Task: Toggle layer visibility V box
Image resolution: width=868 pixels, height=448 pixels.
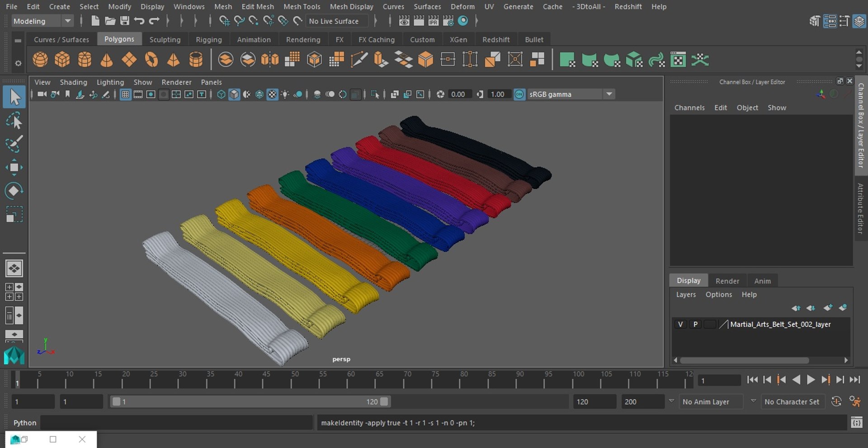Action: click(x=680, y=324)
